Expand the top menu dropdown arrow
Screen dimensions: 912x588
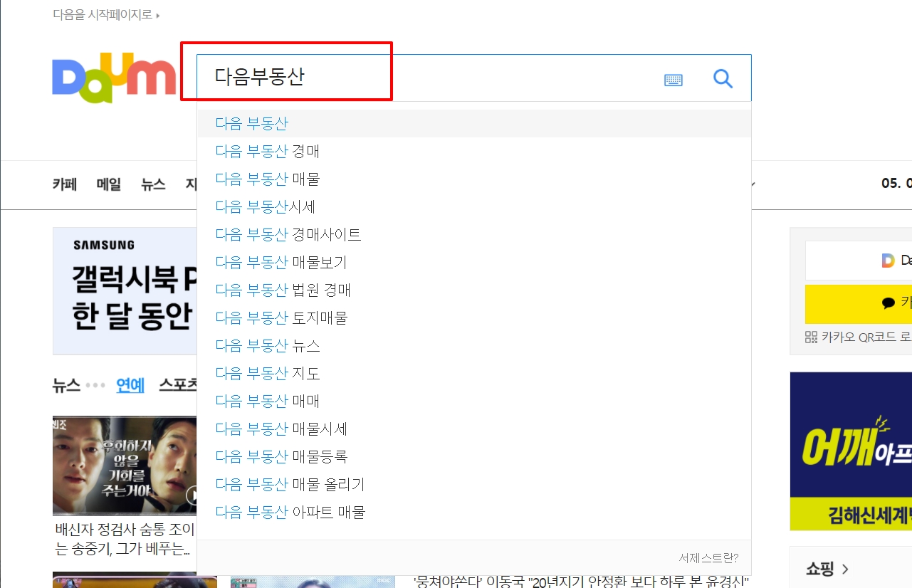click(x=753, y=184)
